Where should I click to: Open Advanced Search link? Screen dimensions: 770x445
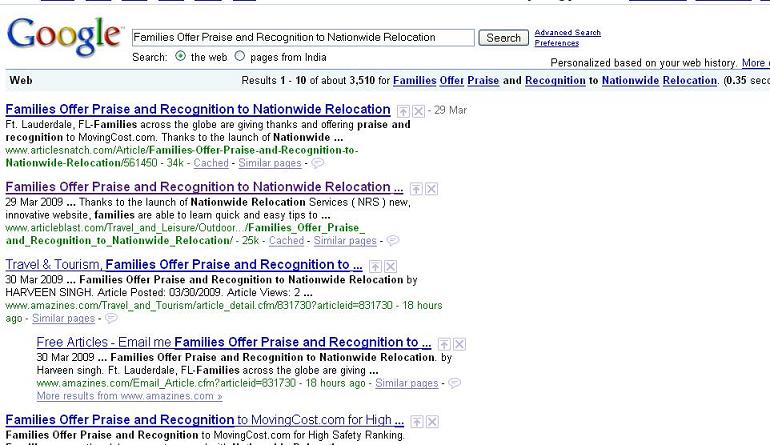[x=568, y=32]
